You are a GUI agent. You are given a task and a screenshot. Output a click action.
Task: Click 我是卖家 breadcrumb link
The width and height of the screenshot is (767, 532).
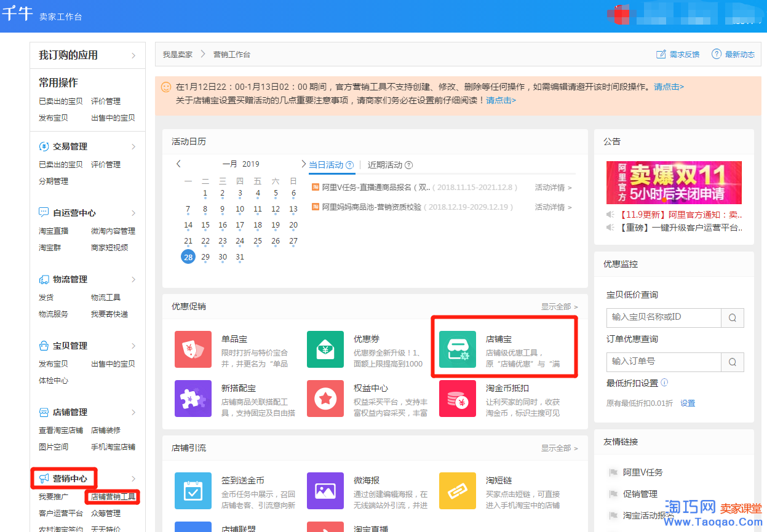tap(178, 54)
